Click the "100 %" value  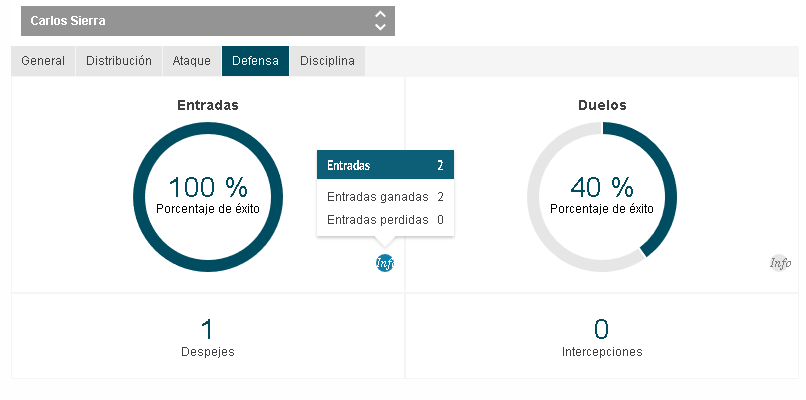pyautogui.click(x=208, y=187)
